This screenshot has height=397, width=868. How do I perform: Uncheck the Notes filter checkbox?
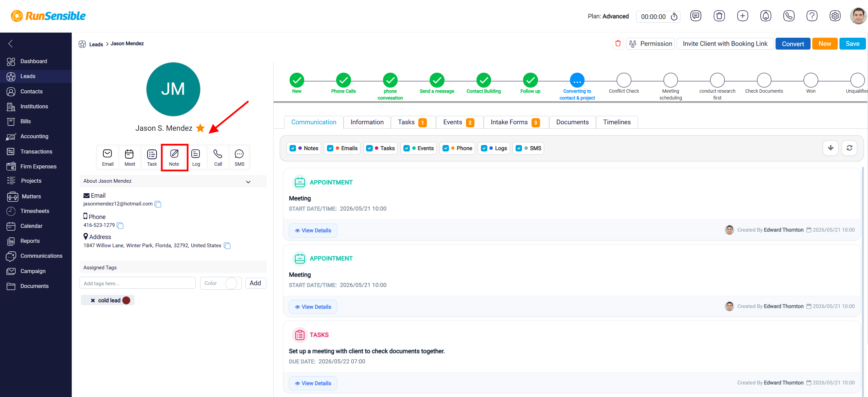(x=293, y=148)
